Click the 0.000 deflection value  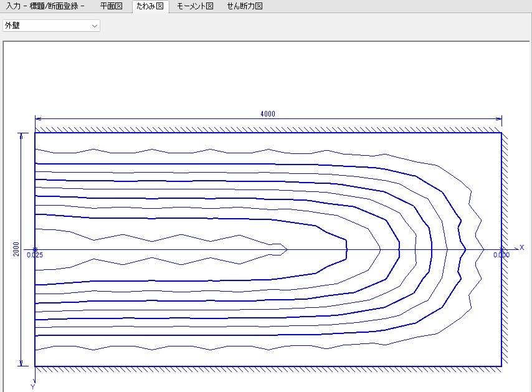(x=501, y=255)
